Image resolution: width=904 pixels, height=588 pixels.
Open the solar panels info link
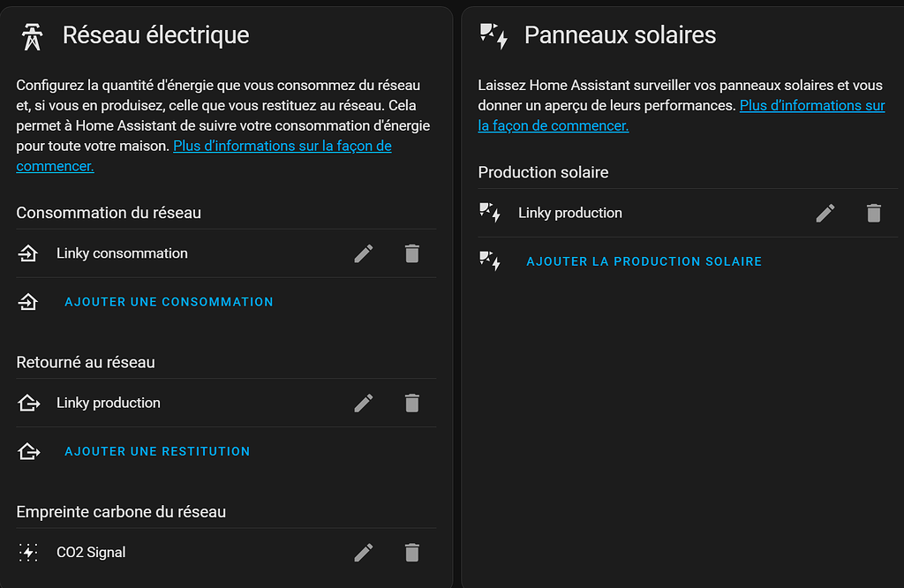pyautogui.click(x=682, y=116)
